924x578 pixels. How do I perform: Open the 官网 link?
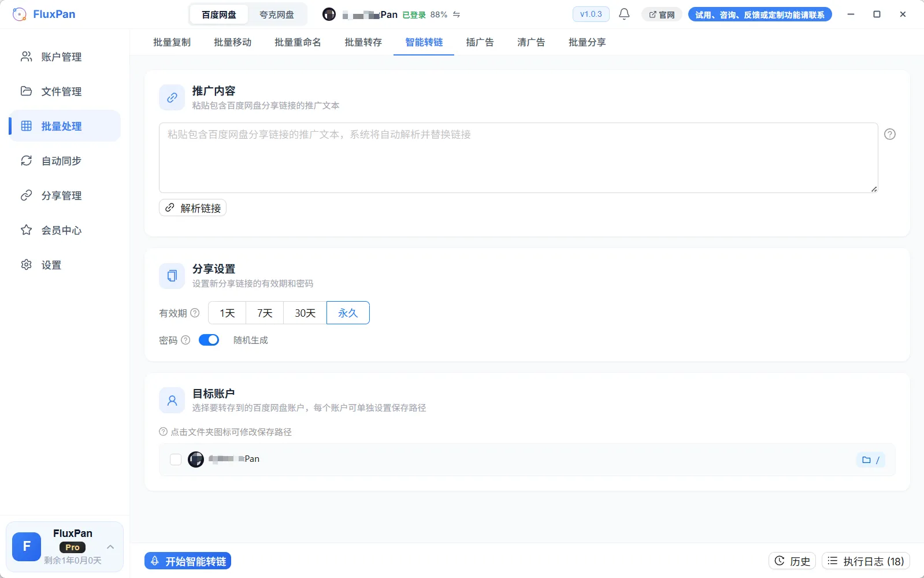coord(662,14)
